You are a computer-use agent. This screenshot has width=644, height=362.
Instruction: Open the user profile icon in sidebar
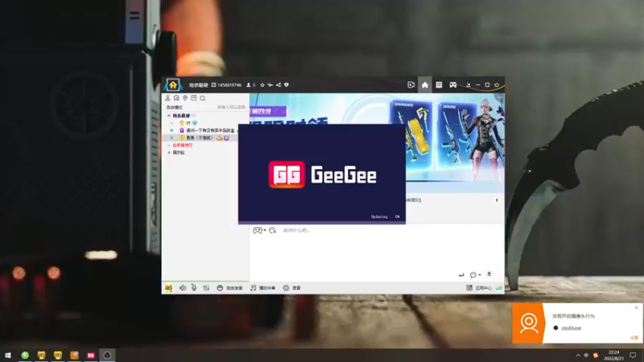coord(167,98)
